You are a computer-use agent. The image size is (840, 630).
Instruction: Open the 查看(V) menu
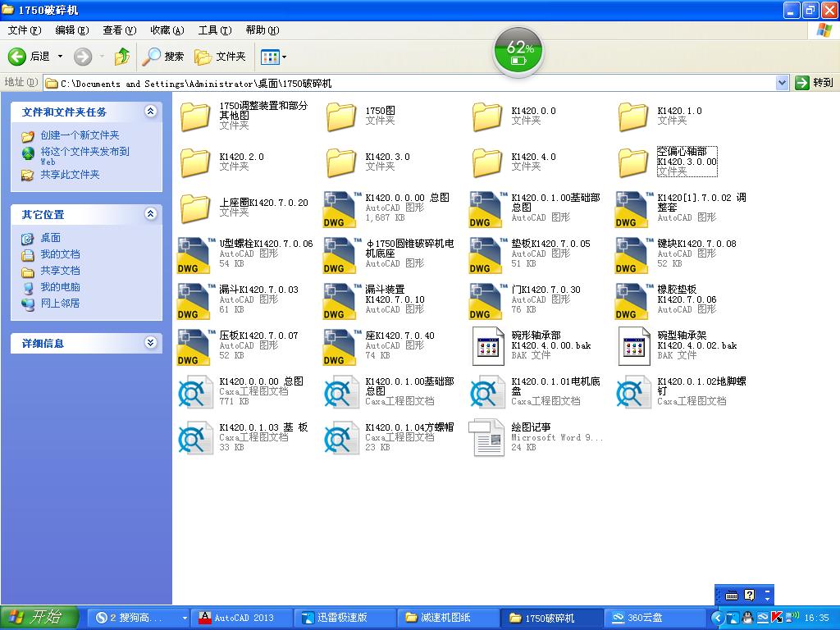[120, 30]
